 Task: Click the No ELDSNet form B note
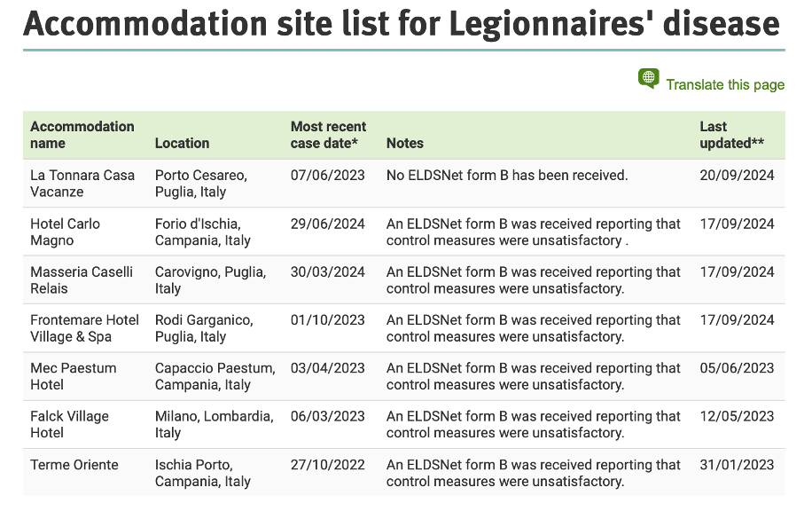[507, 176]
